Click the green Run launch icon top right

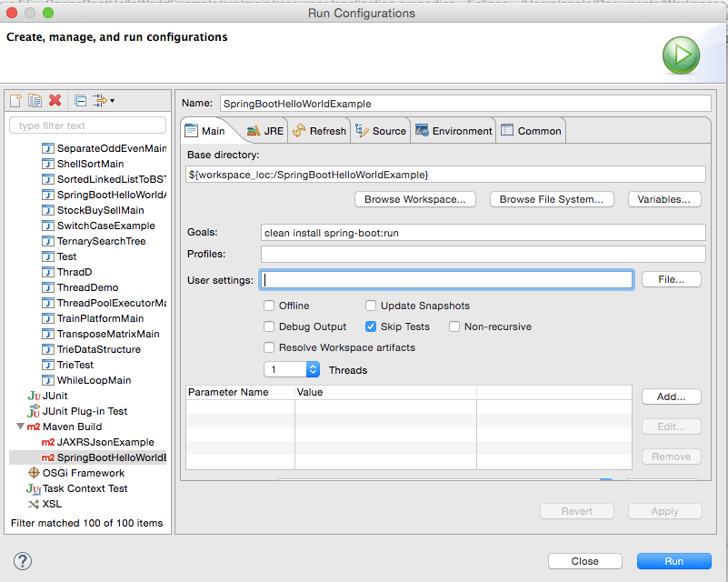point(681,54)
